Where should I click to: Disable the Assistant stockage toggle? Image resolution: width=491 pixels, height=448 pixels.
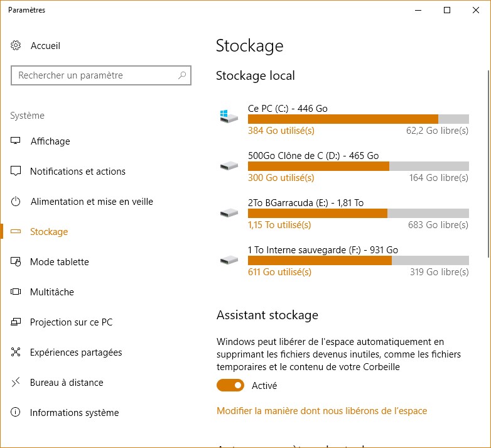click(230, 385)
